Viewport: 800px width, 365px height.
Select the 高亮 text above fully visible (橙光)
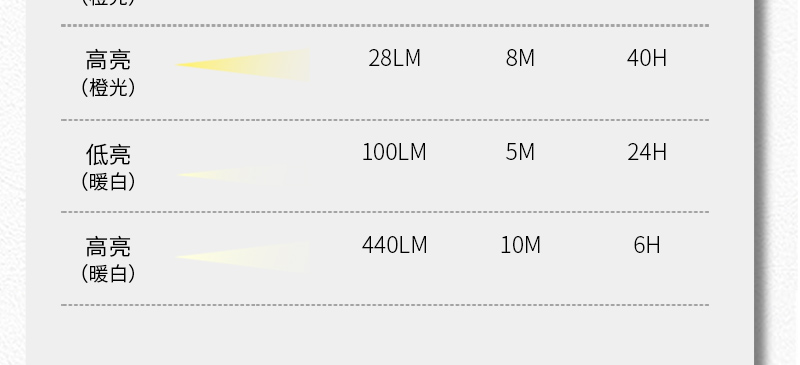108,60
